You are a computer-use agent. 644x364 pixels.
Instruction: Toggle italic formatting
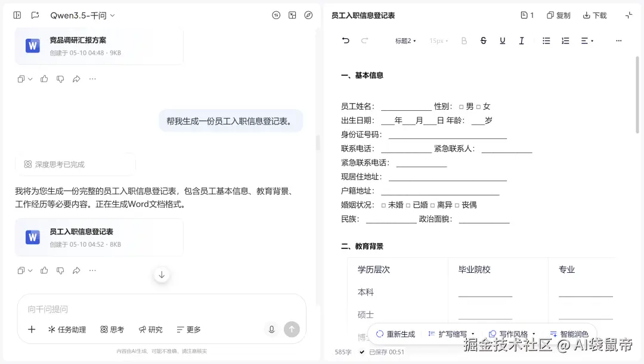coord(522,41)
